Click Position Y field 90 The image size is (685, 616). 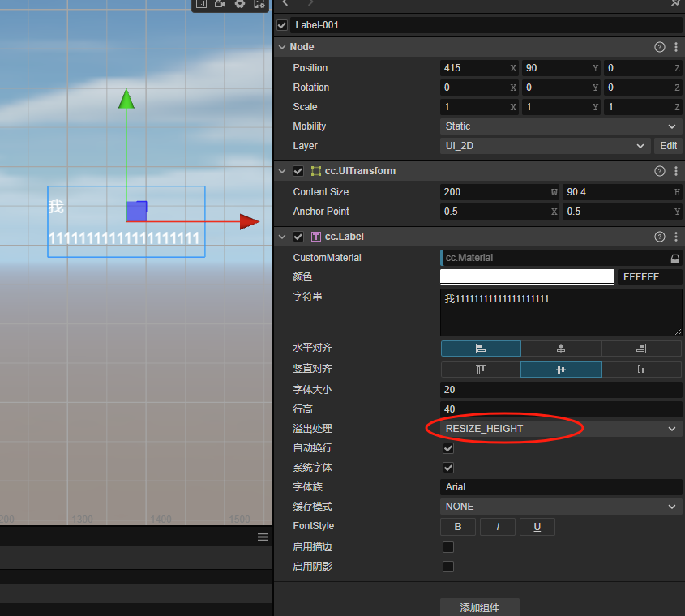click(x=561, y=68)
